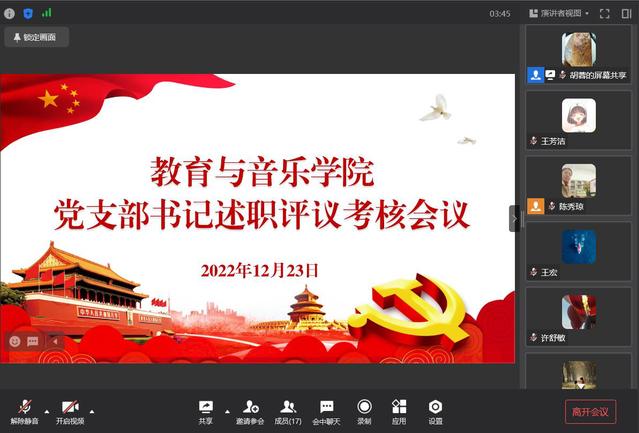Expand video options arrow beside 开启视频

point(92,412)
